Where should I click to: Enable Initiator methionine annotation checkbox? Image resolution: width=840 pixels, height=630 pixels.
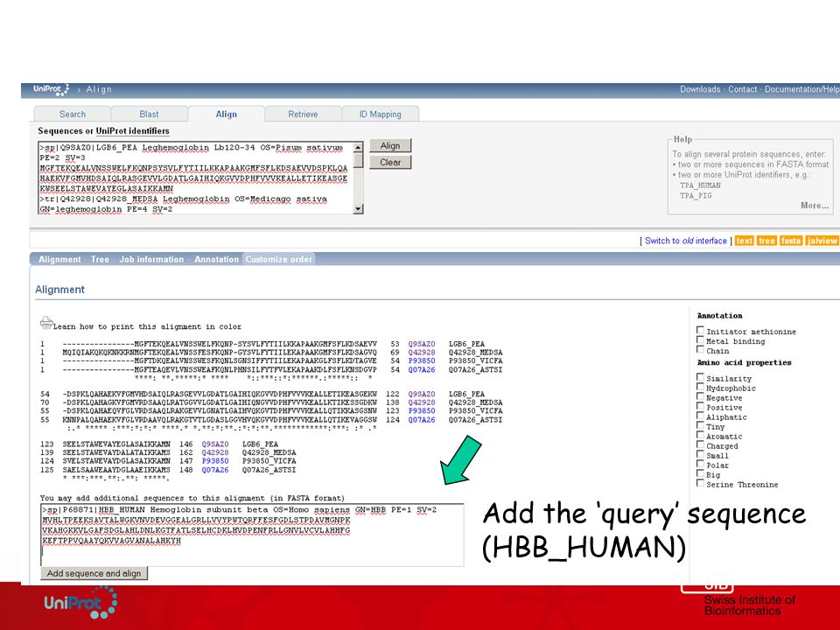click(x=700, y=330)
